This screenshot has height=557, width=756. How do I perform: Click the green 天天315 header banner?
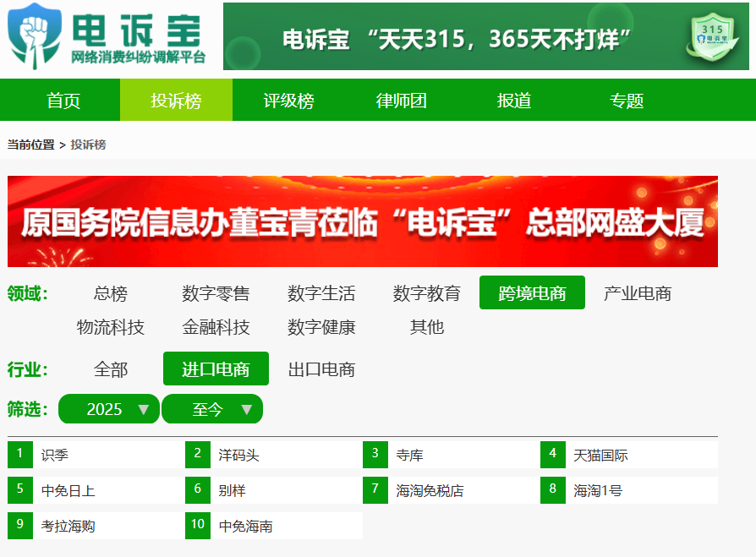pos(486,36)
